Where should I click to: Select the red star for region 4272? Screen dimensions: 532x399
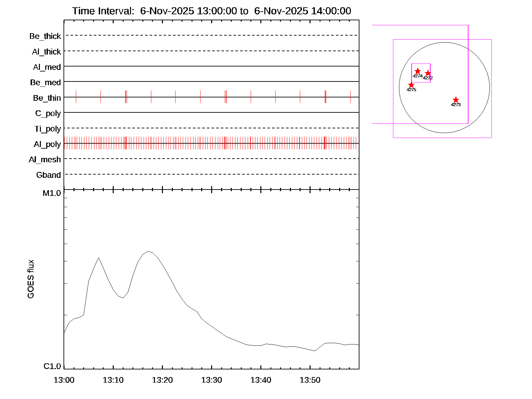[x=428, y=73]
